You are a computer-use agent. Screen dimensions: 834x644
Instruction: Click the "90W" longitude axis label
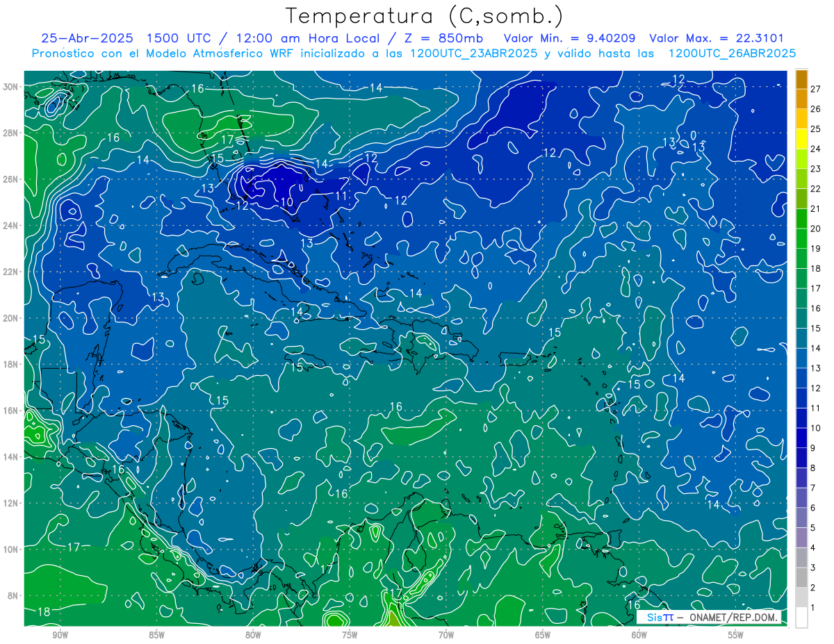[x=60, y=635]
